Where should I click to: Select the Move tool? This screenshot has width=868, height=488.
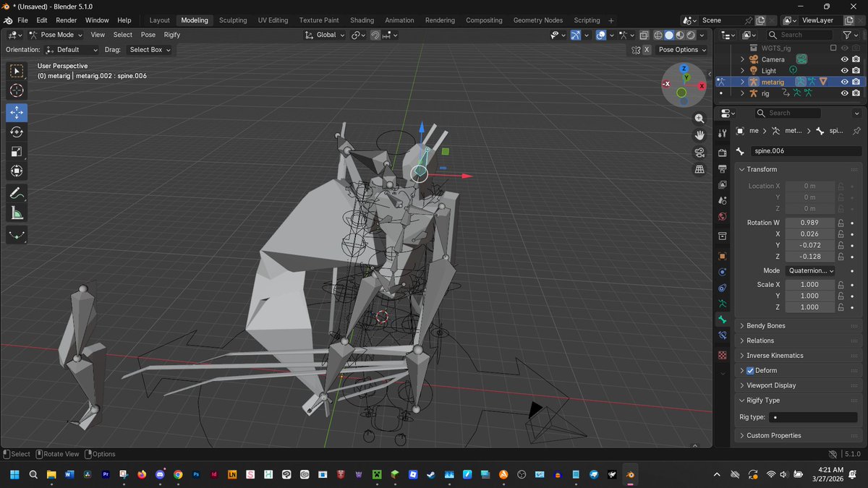(17, 113)
